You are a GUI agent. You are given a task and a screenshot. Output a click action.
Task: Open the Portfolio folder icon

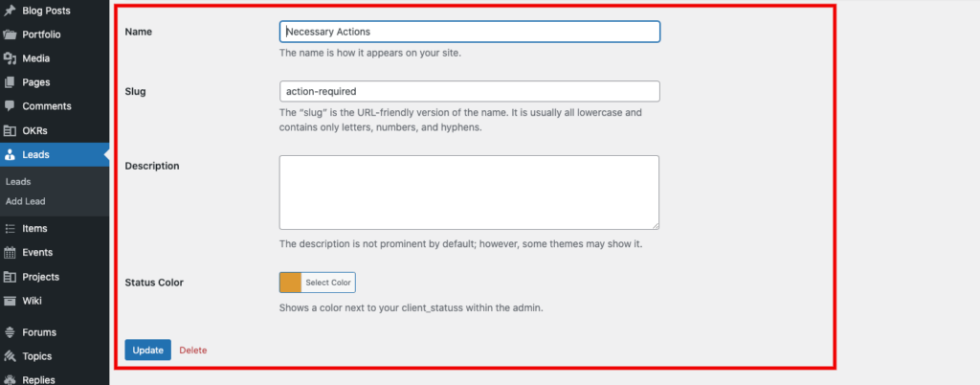(10, 34)
